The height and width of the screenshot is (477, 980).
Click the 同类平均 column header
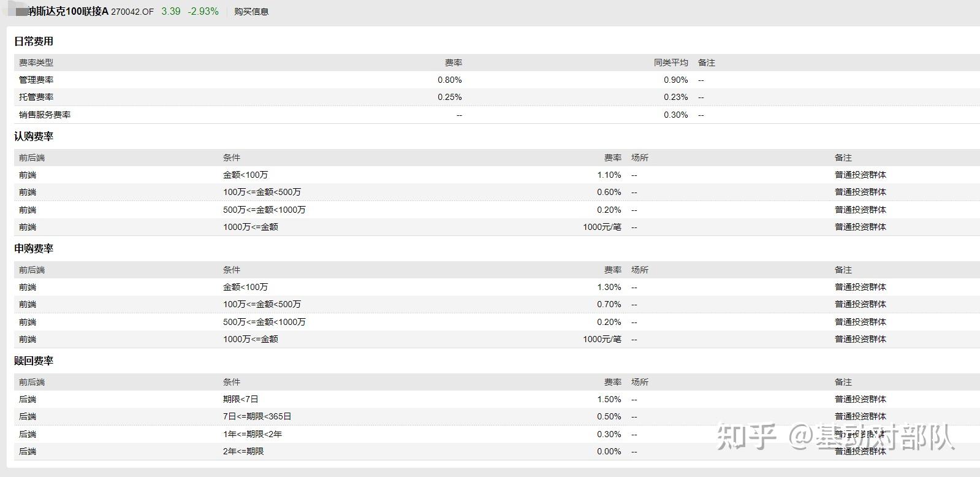[670, 63]
